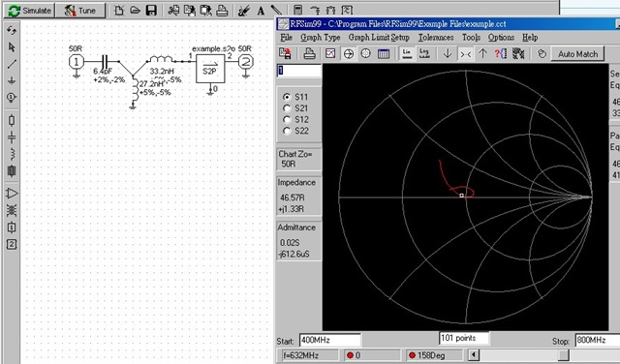Click the scissors cut icon
This screenshot has height=364, width=620.
[x=173, y=11]
